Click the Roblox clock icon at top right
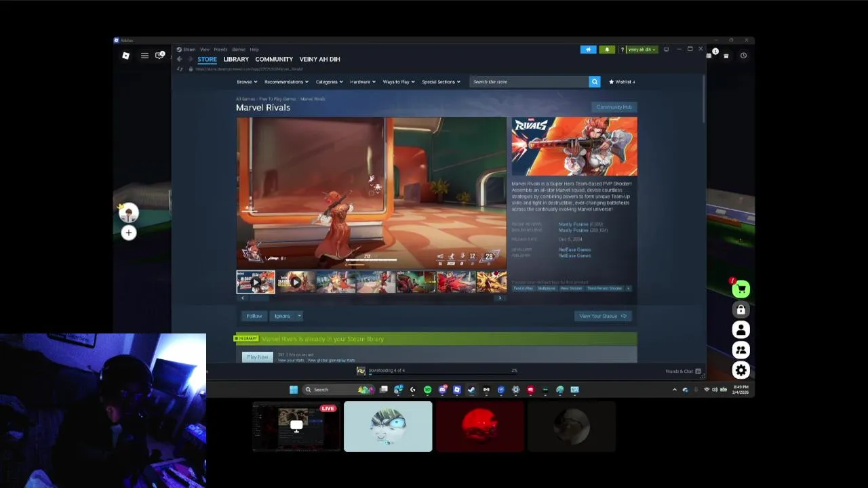Image resolution: width=868 pixels, height=488 pixels. (743, 56)
